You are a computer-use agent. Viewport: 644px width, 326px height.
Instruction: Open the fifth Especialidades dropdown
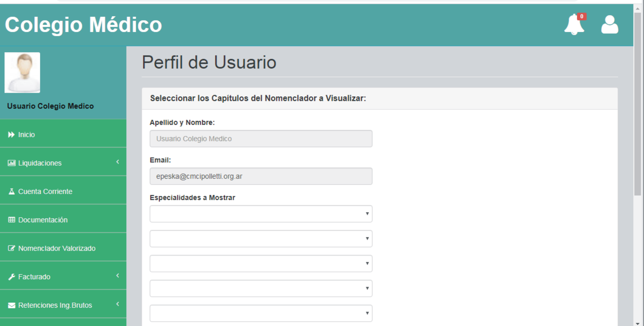click(261, 313)
